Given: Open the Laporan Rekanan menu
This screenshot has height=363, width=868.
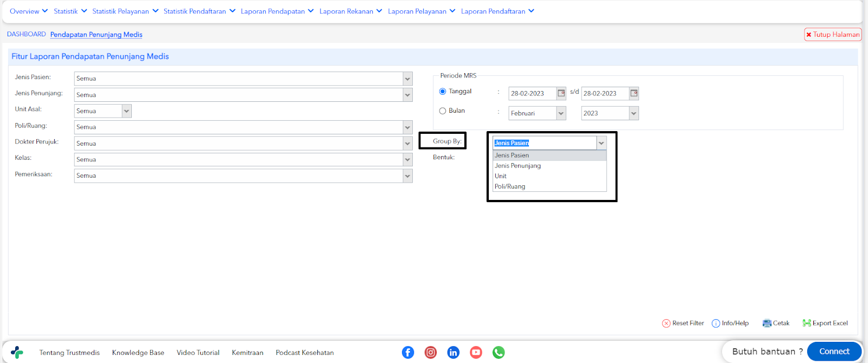Looking at the screenshot, I should click(351, 11).
